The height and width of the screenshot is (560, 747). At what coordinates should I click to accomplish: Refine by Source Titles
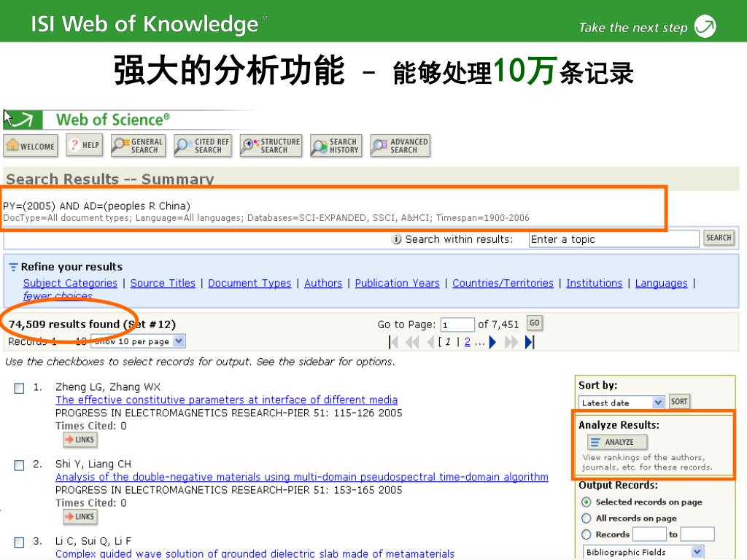(x=163, y=283)
